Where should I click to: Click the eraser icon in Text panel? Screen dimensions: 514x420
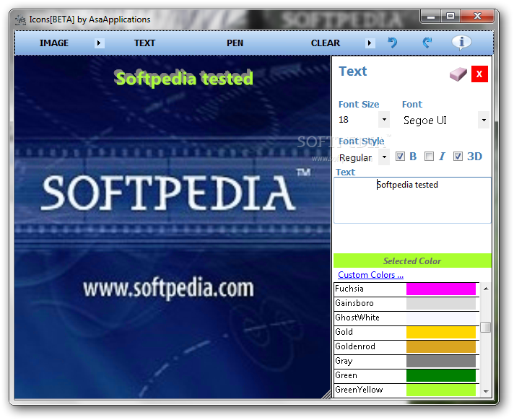click(458, 74)
